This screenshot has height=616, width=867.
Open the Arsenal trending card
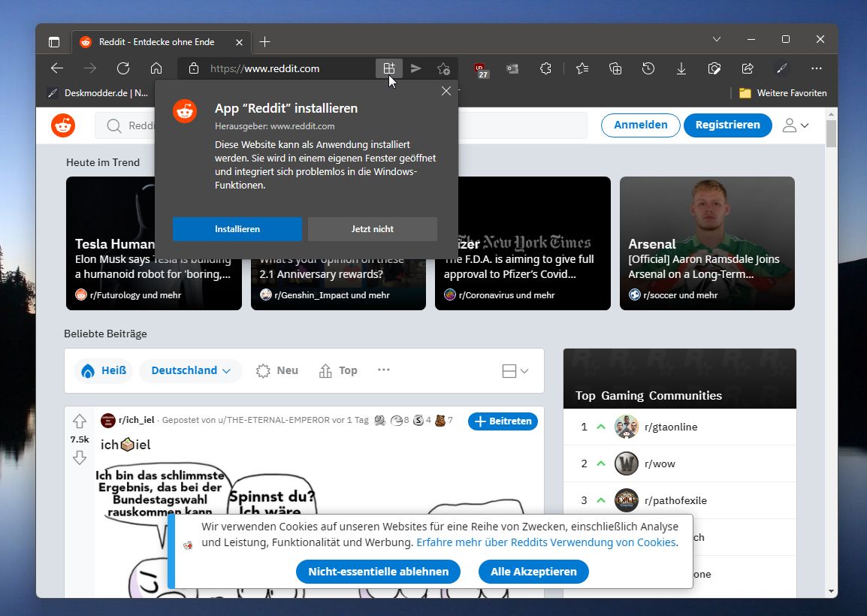tap(707, 243)
